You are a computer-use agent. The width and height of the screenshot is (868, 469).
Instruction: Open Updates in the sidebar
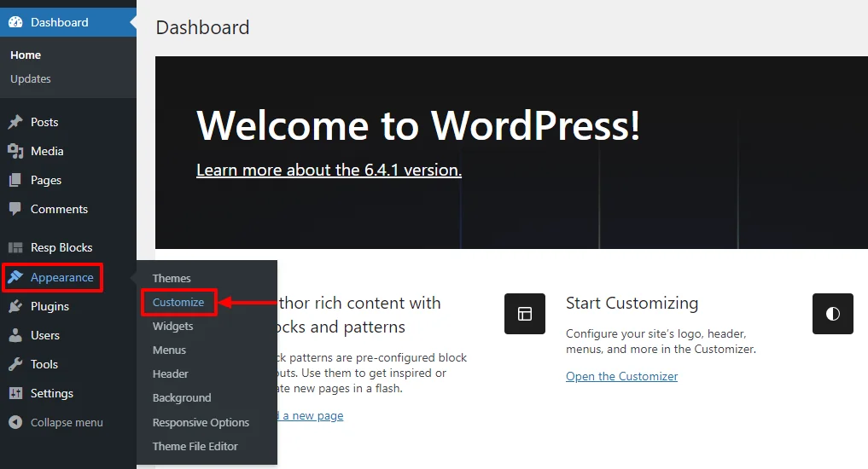click(31, 78)
